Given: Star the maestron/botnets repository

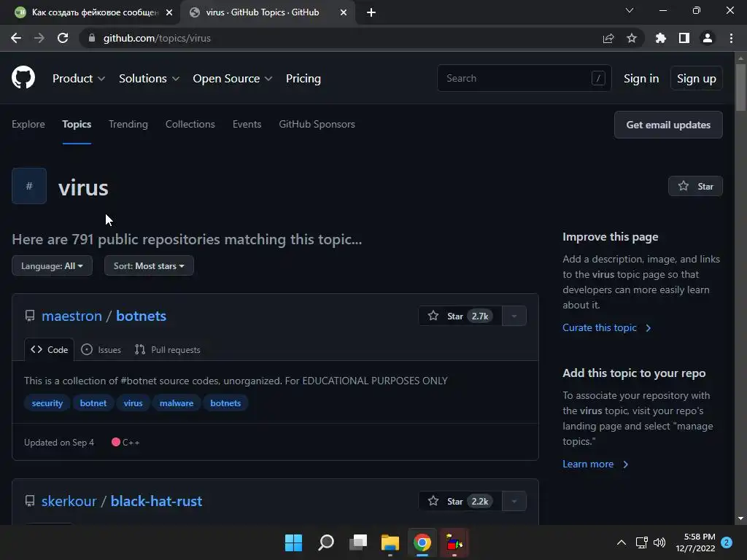Looking at the screenshot, I should [460, 316].
